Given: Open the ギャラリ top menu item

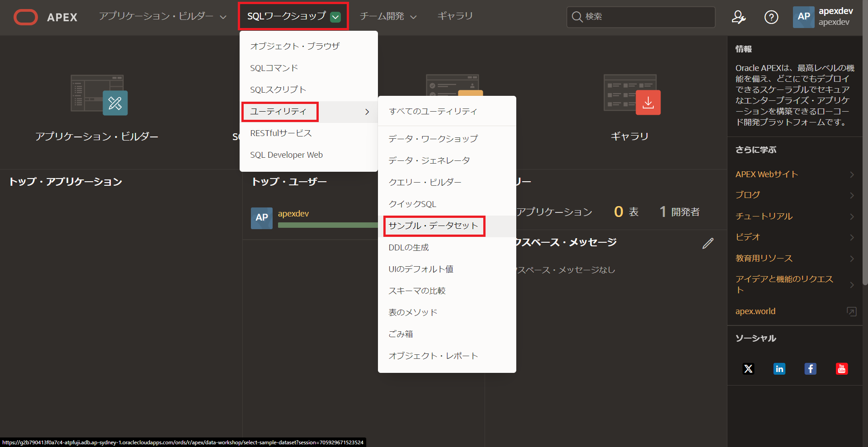Looking at the screenshot, I should [x=455, y=16].
